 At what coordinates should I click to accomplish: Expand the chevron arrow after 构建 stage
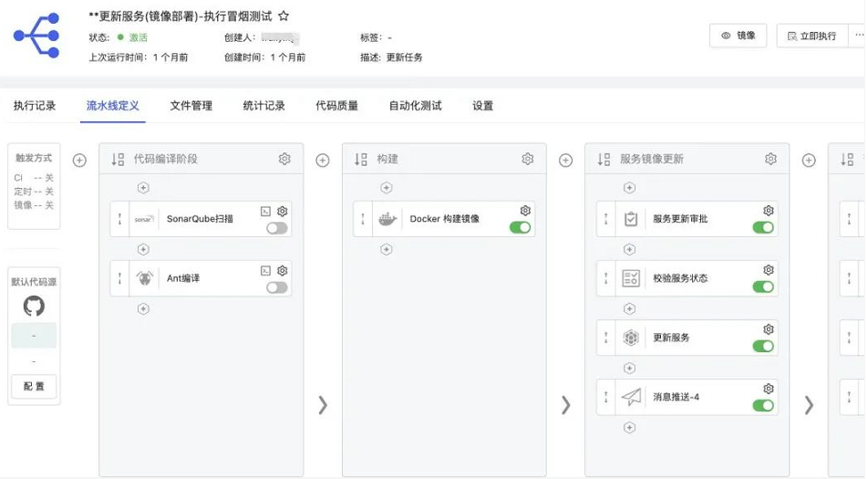click(565, 405)
